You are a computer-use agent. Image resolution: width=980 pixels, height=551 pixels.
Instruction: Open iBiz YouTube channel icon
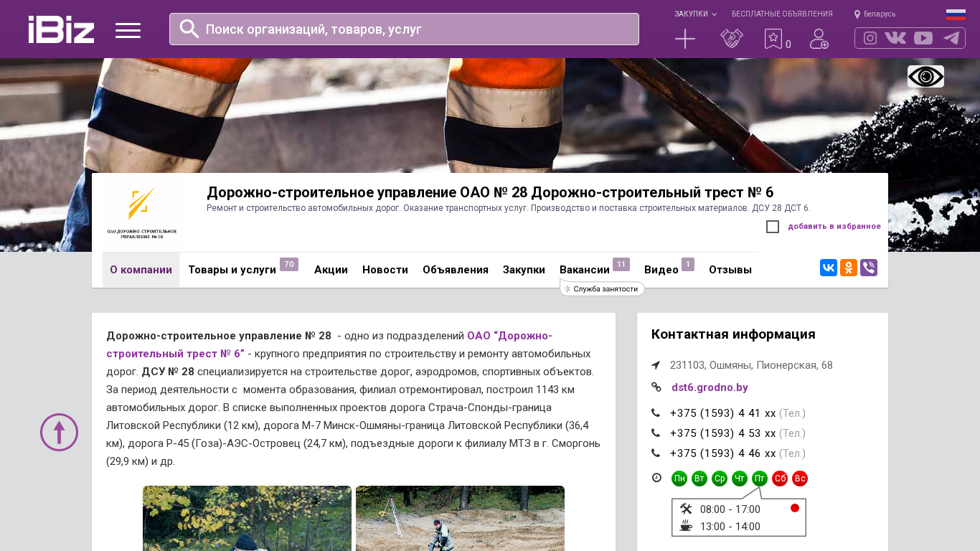point(923,38)
